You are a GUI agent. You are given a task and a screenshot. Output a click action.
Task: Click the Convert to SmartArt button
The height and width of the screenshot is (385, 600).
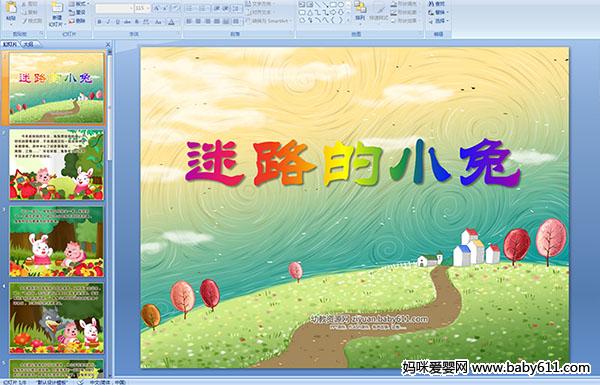(269, 21)
